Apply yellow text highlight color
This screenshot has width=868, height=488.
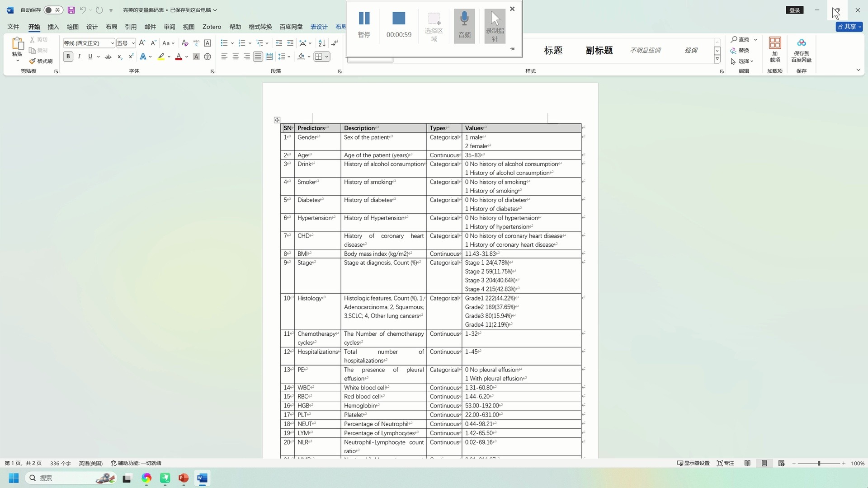click(161, 56)
